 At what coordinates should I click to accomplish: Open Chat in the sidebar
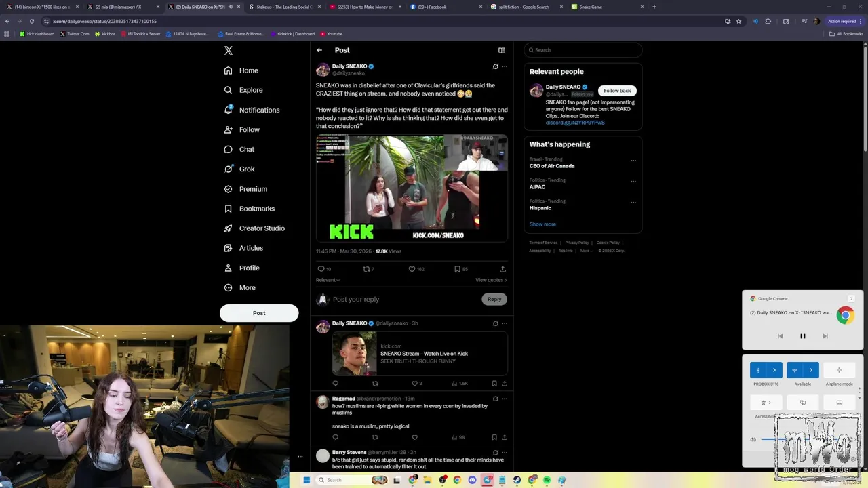pos(239,149)
